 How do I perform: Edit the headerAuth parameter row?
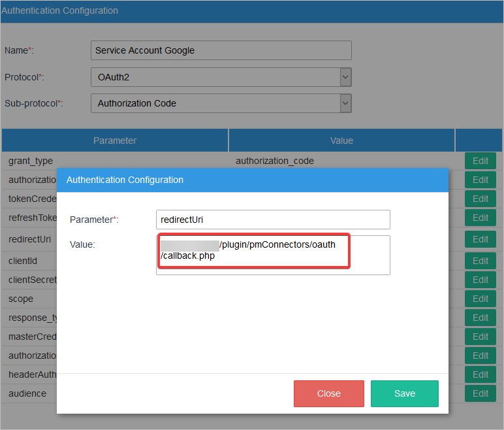(480, 374)
